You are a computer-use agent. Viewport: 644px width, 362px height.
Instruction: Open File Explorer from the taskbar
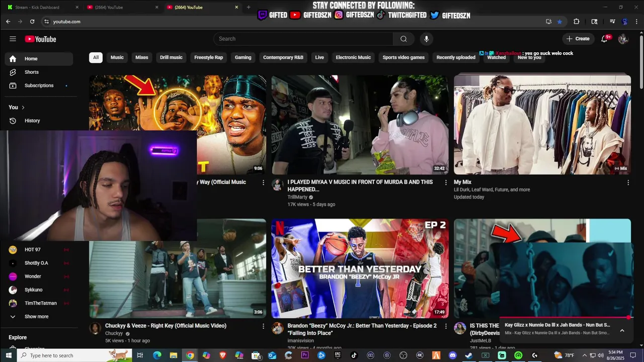pyautogui.click(x=174, y=355)
